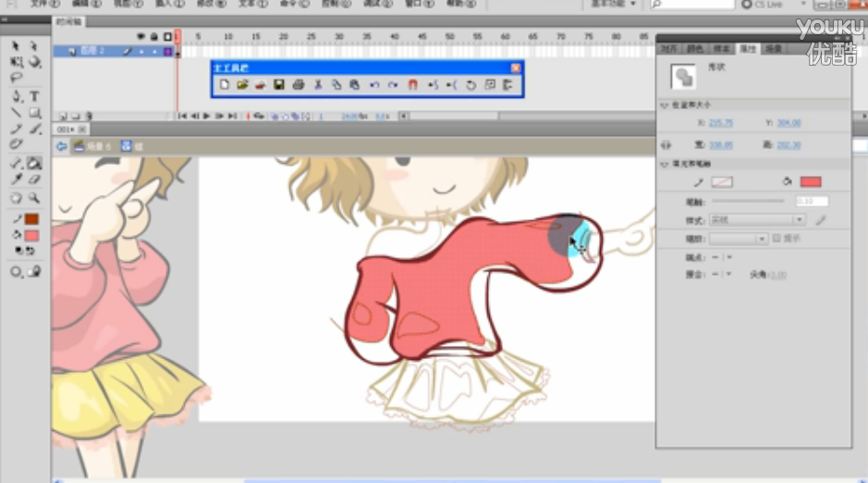Toggle show/hide all layers eye icon

141,37
